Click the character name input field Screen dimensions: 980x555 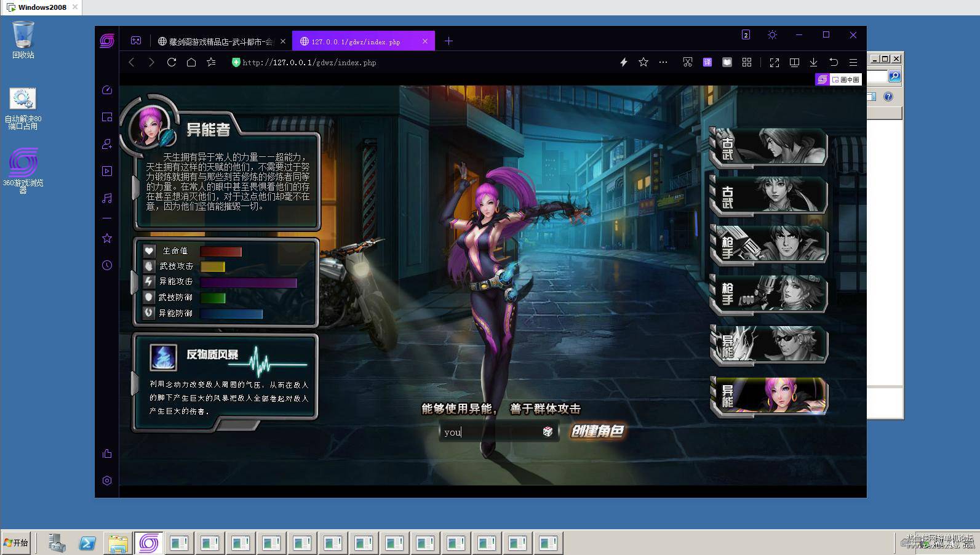[491, 432]
